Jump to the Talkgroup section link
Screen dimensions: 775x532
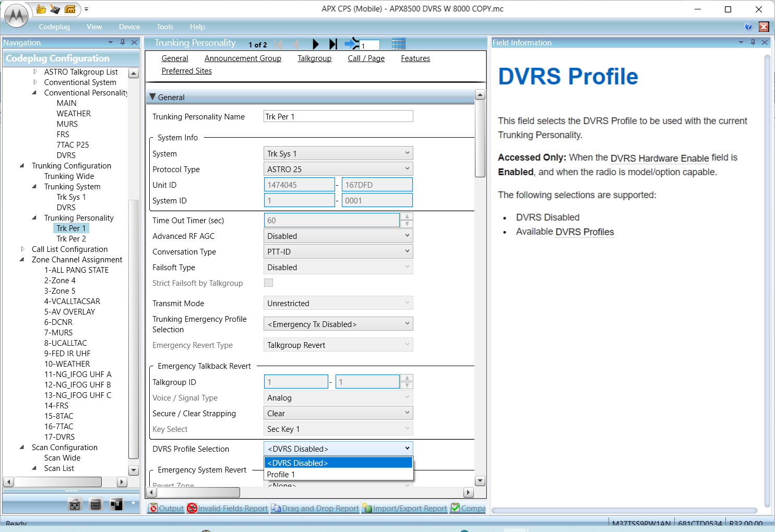click(x=315, y=58)
